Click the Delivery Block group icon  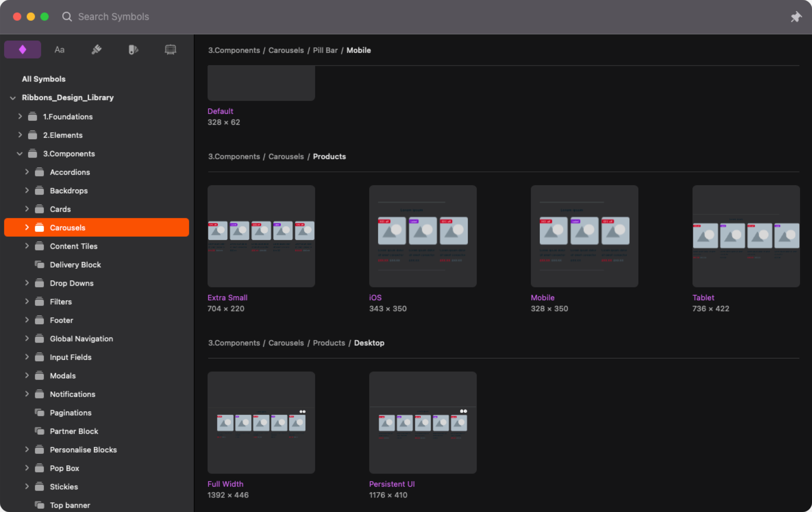pos(39,265)
